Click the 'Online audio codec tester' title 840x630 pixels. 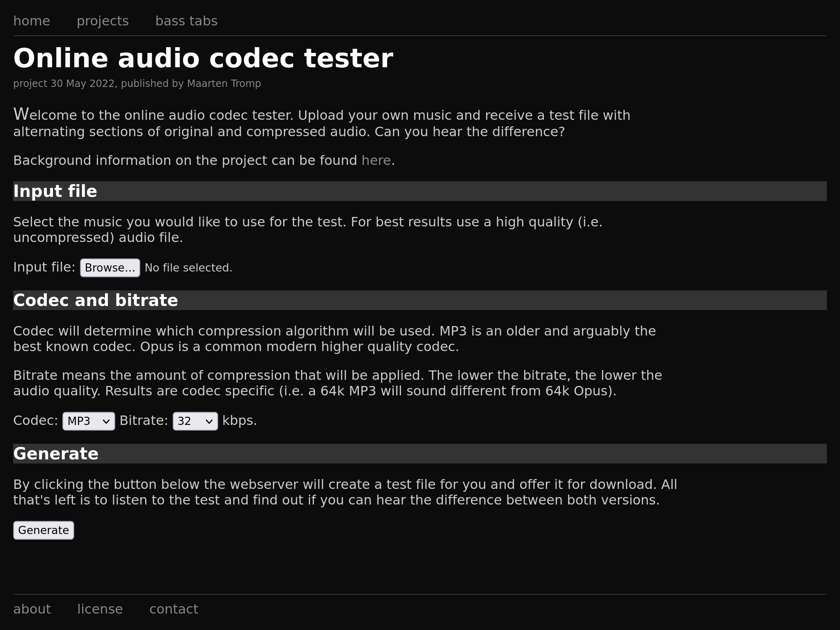[x=203, y=58]
